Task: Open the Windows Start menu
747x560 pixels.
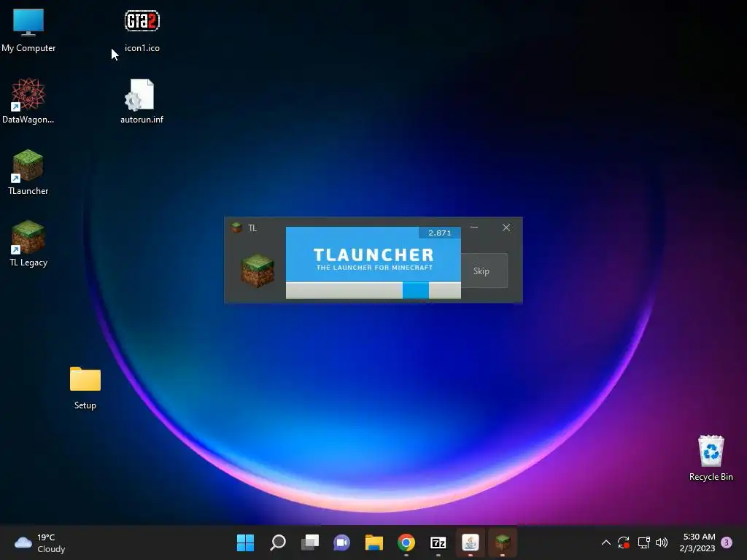Action: pos(245,542)
